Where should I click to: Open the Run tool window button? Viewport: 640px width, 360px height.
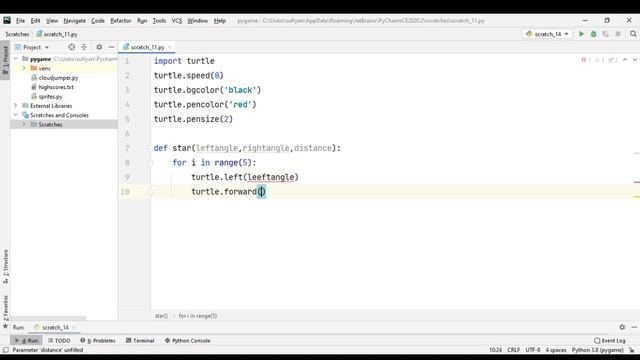27,340
